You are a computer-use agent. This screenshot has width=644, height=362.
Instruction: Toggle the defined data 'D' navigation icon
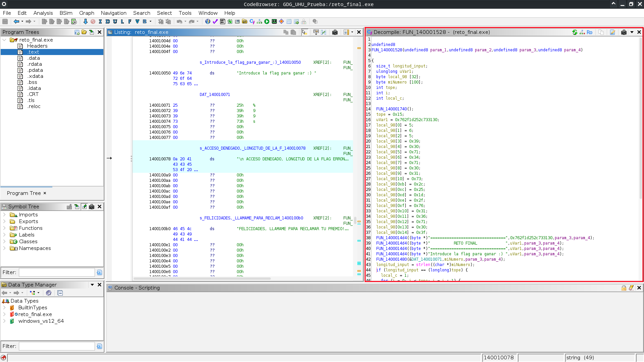pos(108,21)
